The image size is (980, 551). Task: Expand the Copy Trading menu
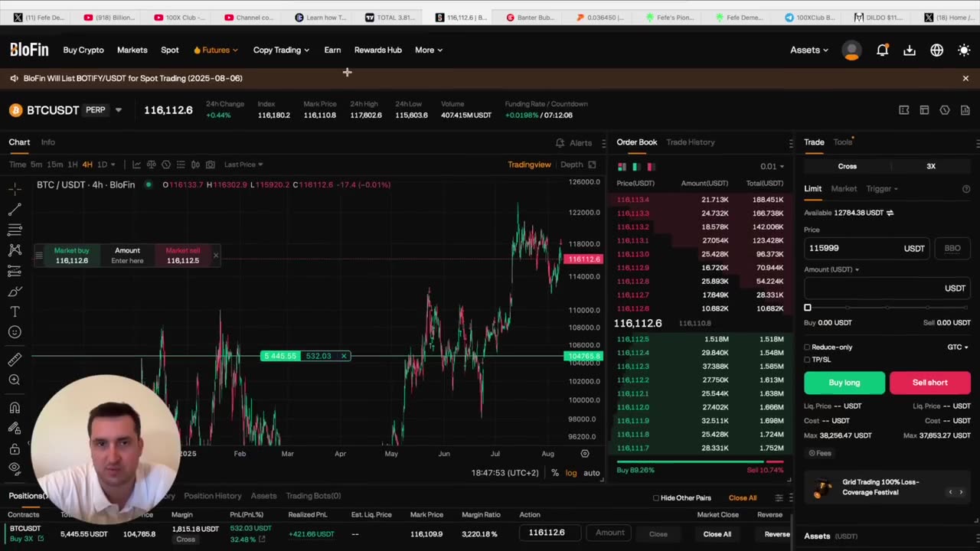(281, 50)
